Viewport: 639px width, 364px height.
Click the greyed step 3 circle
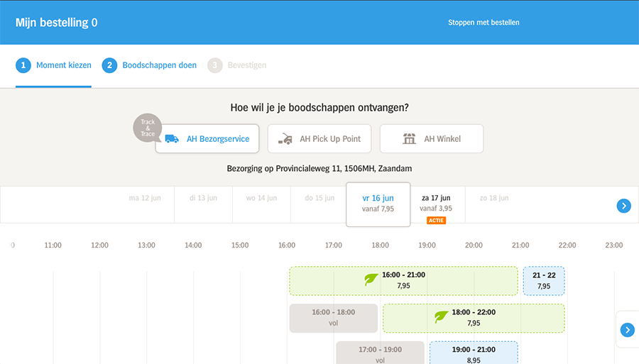coord(214,65)
